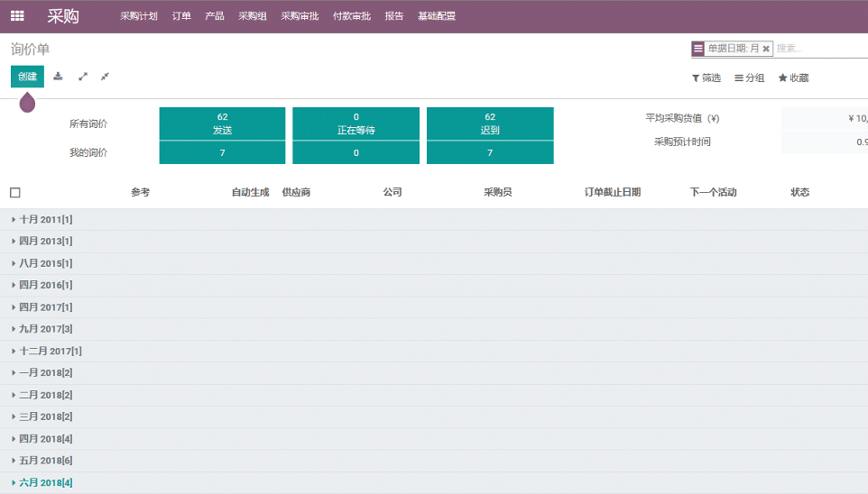
Task: Click the purple onboarding tip droplet
Action: (28, 102)
